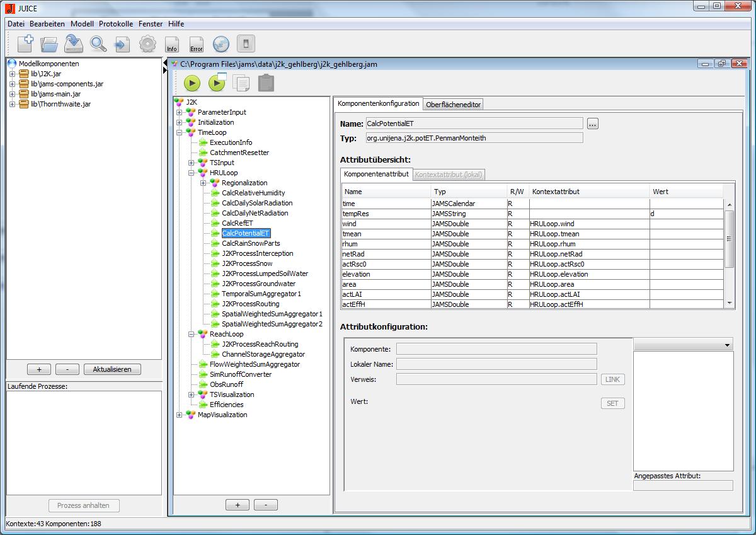Select J2KProcessSnow in the model tree
Viewport: 756px width, 535px height.
tap(247, 263)
